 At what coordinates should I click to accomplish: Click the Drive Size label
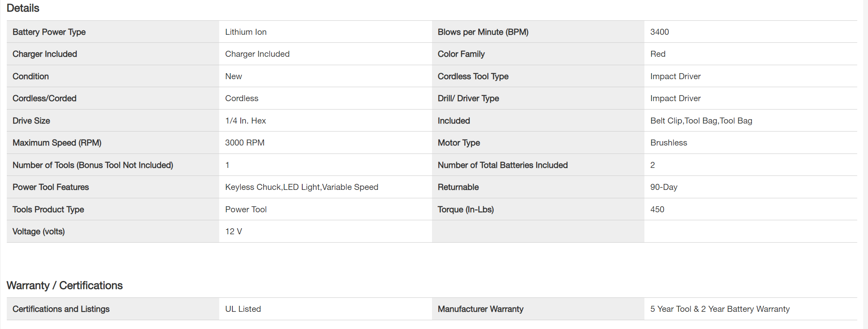[31, 121]
